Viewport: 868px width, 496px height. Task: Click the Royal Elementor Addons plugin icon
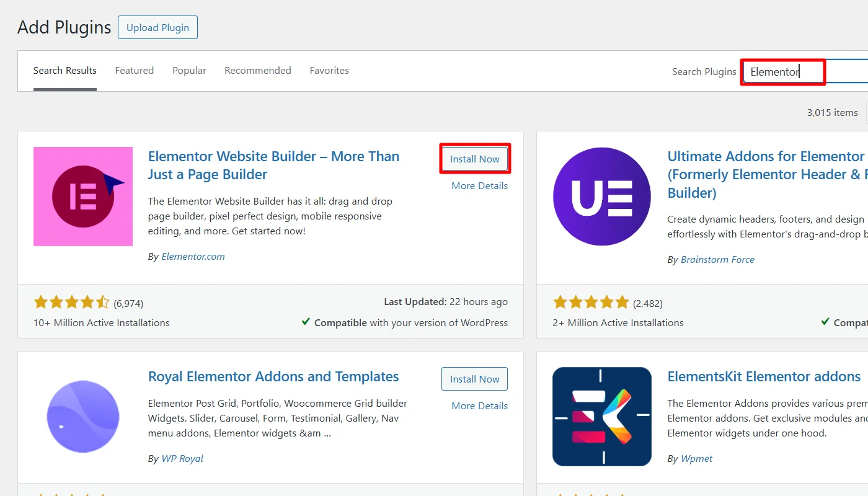(83, 417)
